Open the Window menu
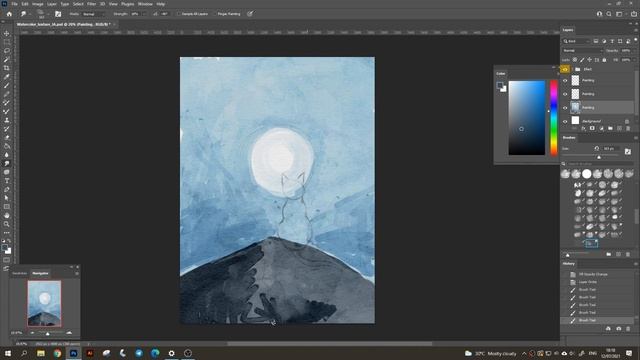The image size is (640, 360). click(x=145, y=4)
